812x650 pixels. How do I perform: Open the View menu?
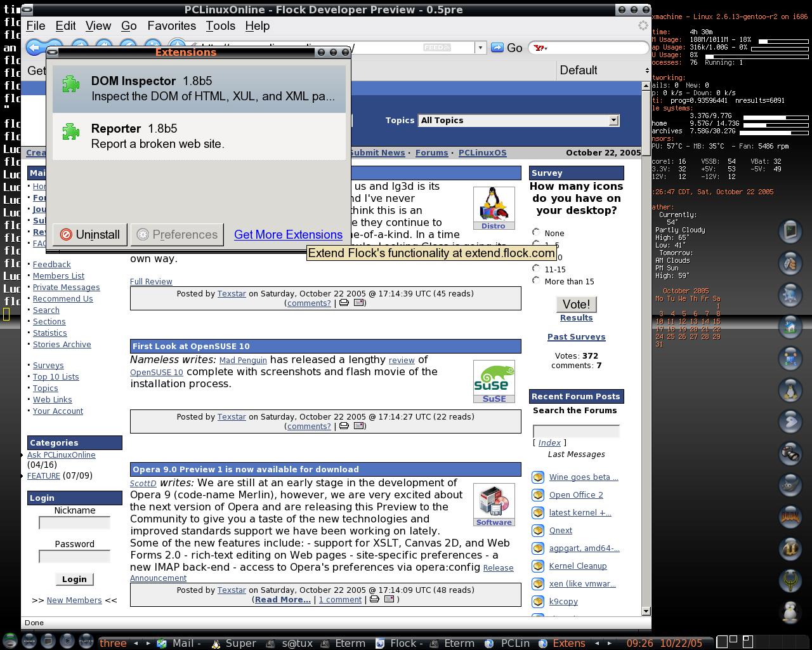tap(98, 26)
